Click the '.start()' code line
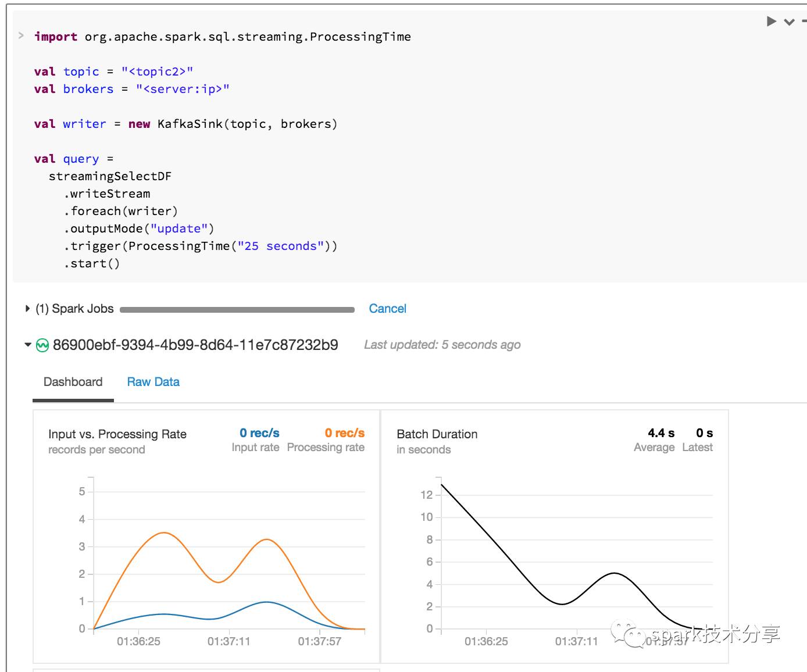The width and height of the screenshot is (807, 672). pyautogui.click(x=92, y=263)
